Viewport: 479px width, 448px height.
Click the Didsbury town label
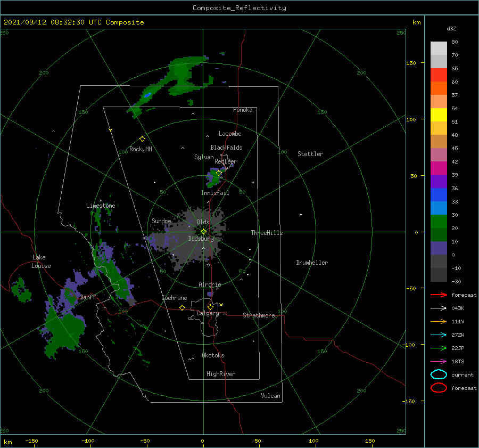[201, 239]
